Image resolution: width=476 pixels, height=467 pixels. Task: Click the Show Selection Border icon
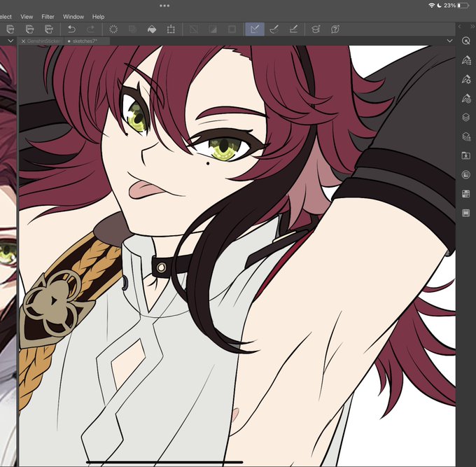[232, 29]
